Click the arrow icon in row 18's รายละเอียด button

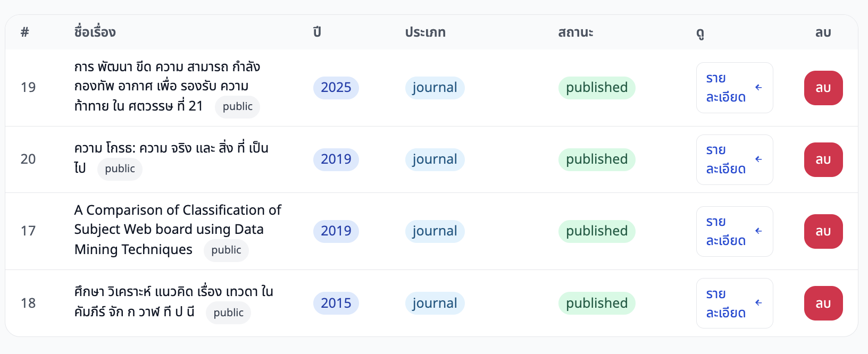[758, 302]
